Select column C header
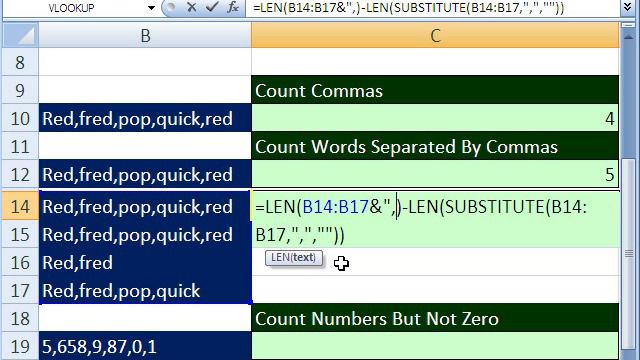Screen dimensions: 640x360 coord(435,36)
